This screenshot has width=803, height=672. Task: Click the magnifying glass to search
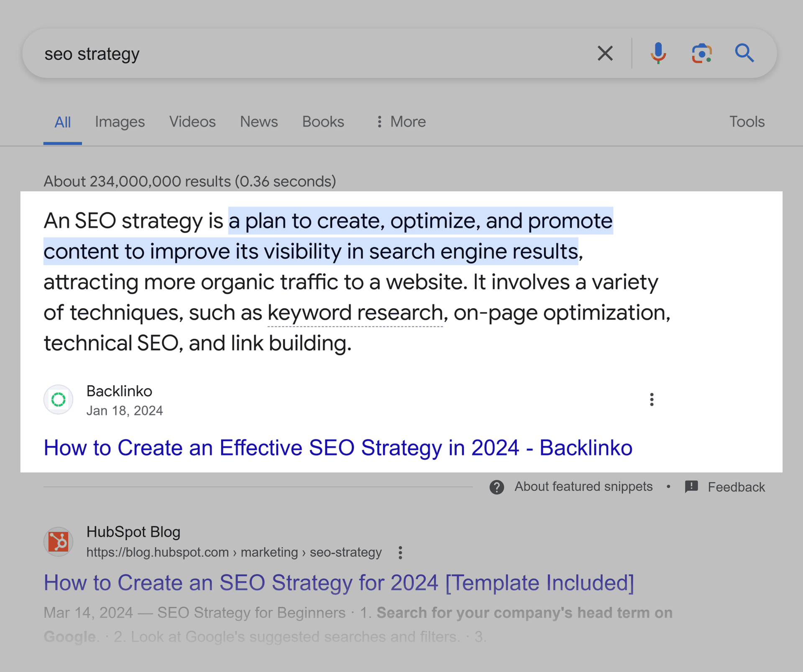pyautogui.click(x=744, y=53)
